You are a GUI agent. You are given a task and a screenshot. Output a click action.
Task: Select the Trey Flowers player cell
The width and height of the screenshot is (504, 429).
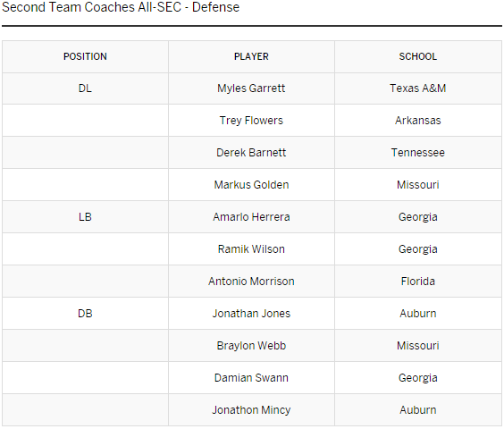pyautogui.click(x=251, y=121)
